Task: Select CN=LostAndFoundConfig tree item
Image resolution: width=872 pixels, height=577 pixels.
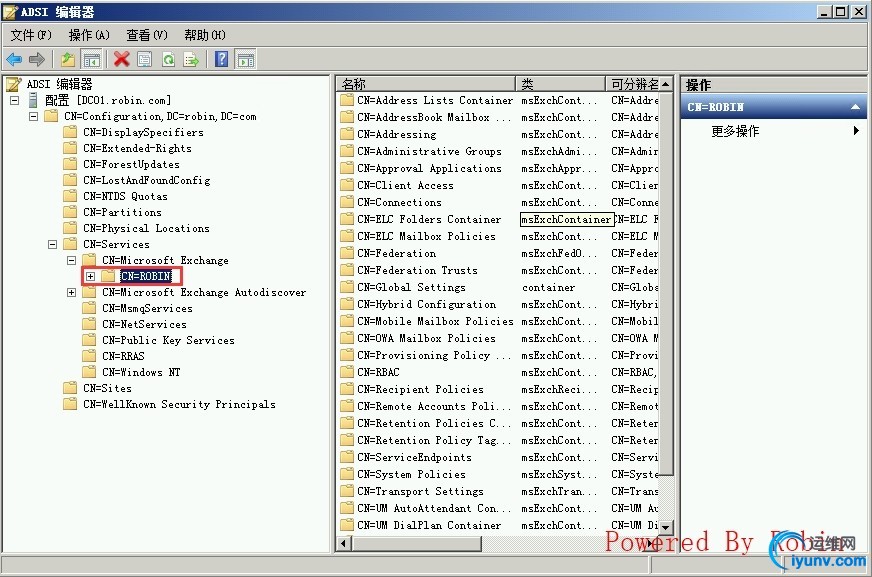Action: (147, 180)
